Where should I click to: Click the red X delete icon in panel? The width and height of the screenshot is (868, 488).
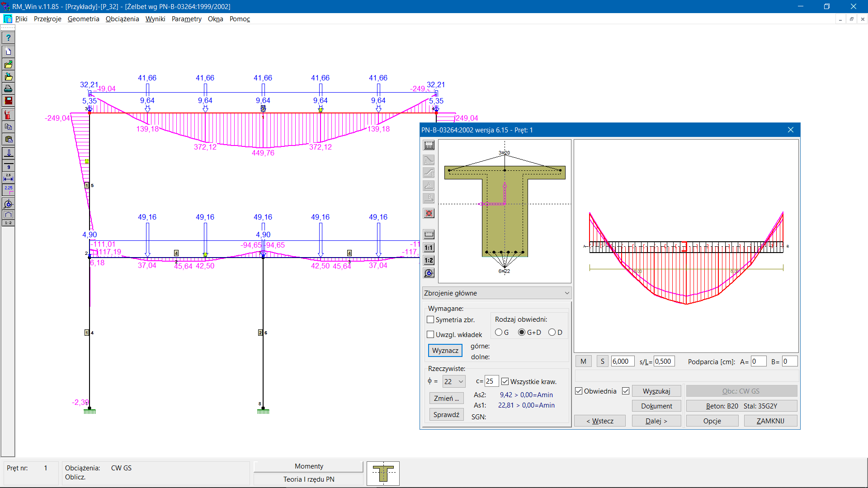(x=429, y=213)
